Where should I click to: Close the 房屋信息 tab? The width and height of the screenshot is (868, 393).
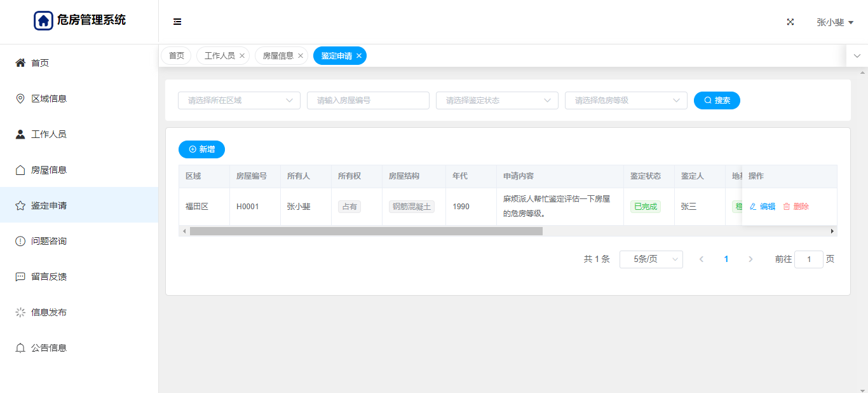(x=301, y=56)
